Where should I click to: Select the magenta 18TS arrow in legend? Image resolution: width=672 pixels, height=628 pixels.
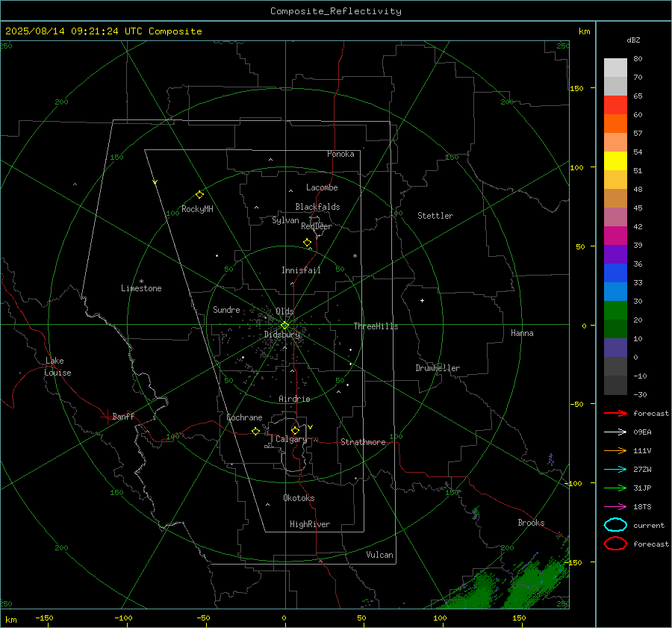tap(615, 507)
